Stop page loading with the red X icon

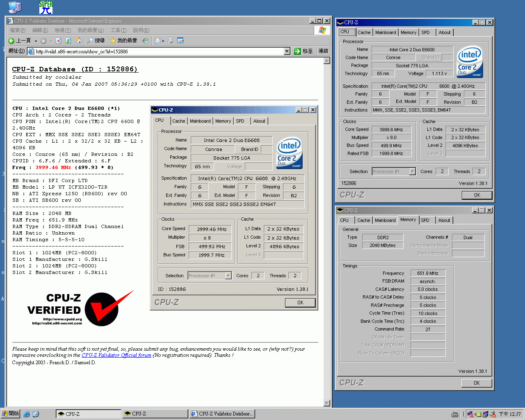tap(59, 41)
